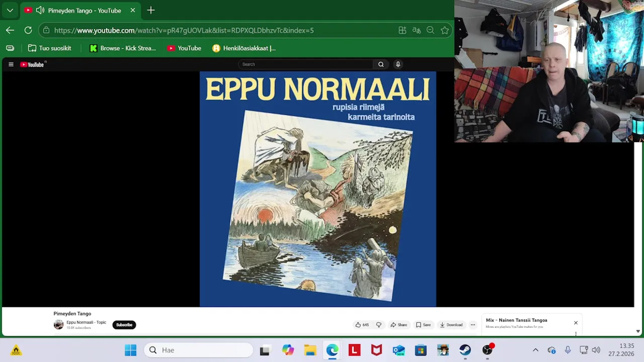The height and width of the screenshot is (362, 644).
Task: Click the Eppu Normaali album cover video
Action: (318, 189)
